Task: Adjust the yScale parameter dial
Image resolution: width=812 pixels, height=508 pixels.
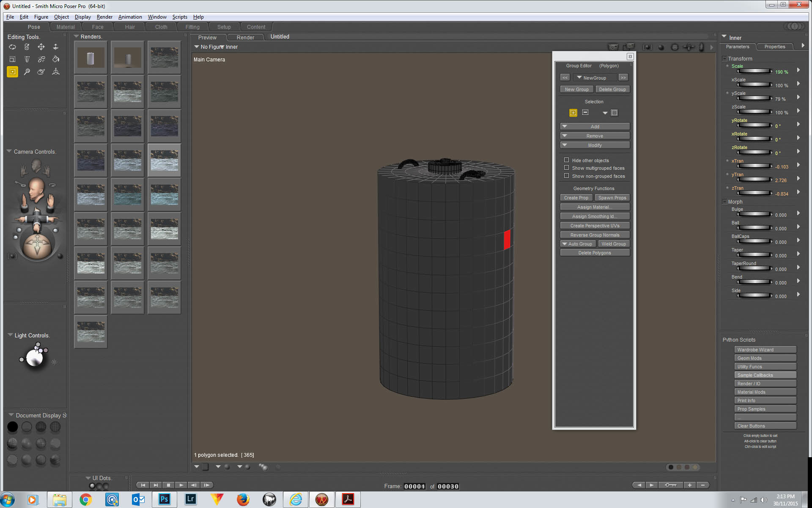Action: pyautogui.click(x=754, y=98)
